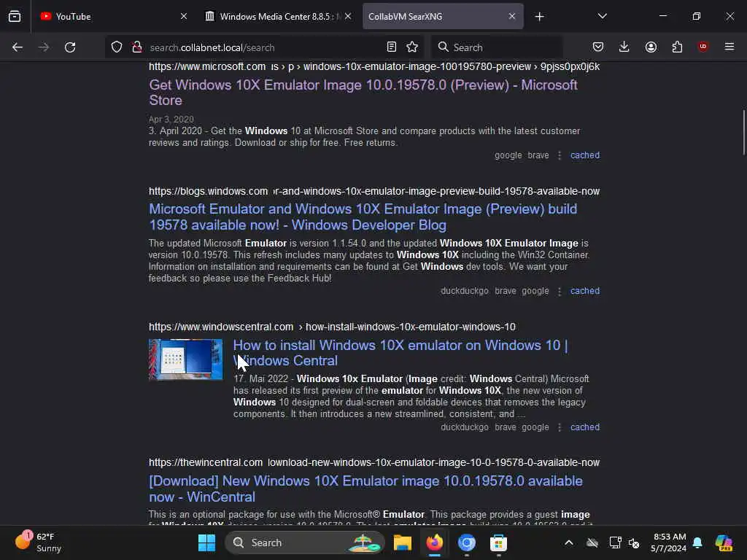The width and height of the screenshot is (747, 560).
Task: Open cached copy of Microsoft Store result
Action: 585,155
